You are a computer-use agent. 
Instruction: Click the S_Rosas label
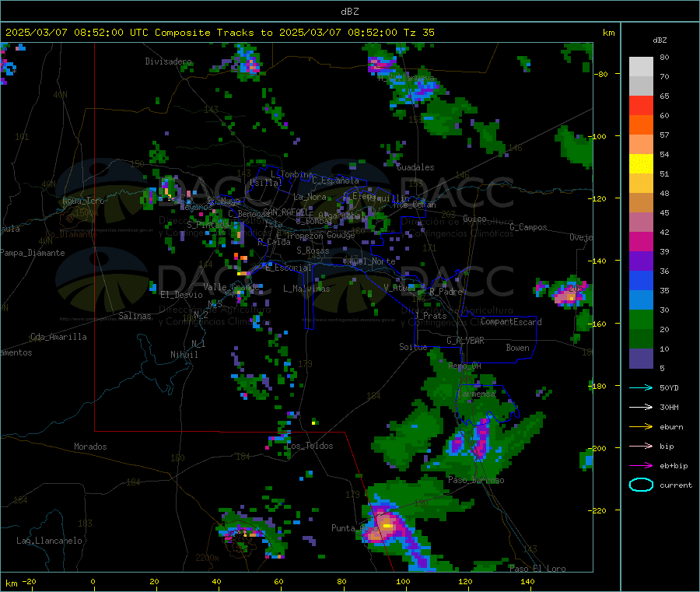[x=313, y=250]
